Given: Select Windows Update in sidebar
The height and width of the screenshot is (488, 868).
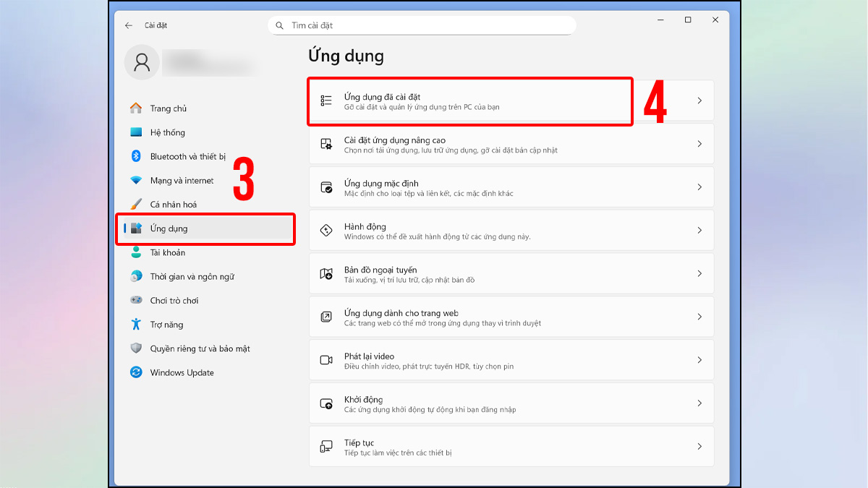Looking at the screenshot, I should pos(208,372).
